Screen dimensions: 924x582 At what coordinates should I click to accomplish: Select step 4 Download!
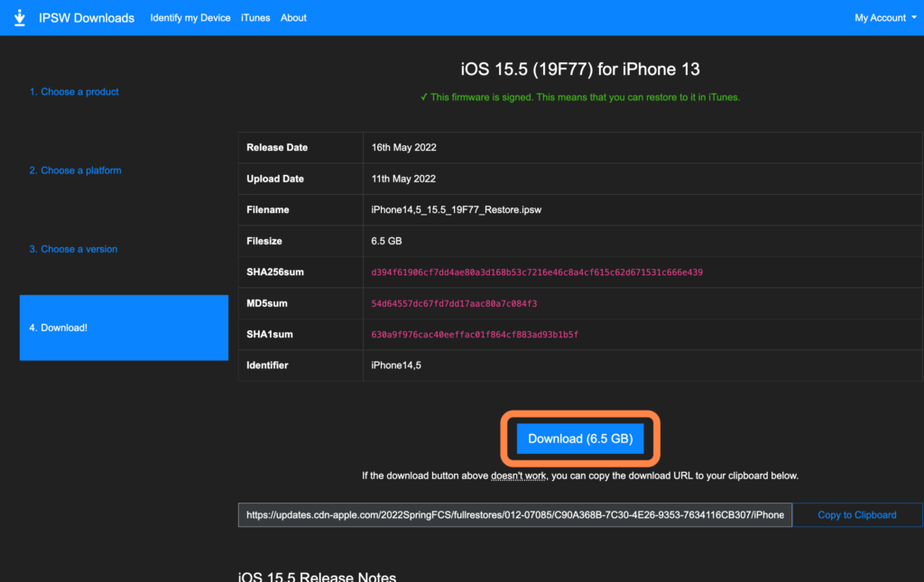(x=124, y=328)
